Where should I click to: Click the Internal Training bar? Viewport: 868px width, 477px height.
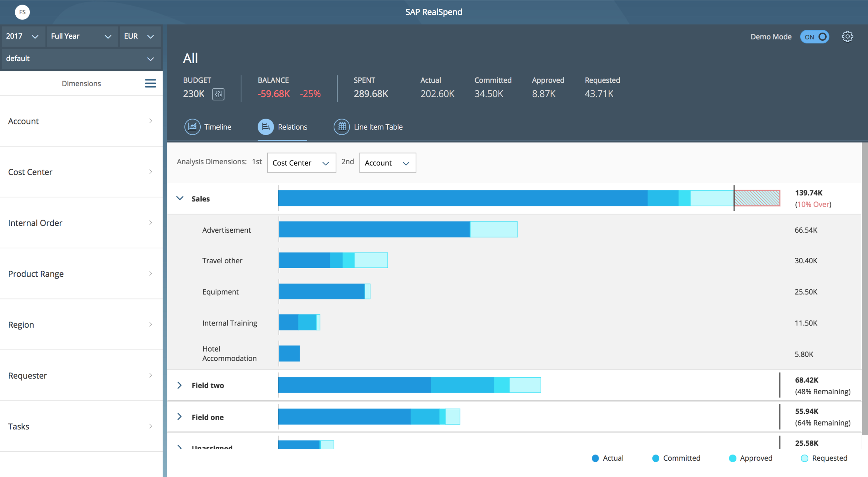coord(299,322)
